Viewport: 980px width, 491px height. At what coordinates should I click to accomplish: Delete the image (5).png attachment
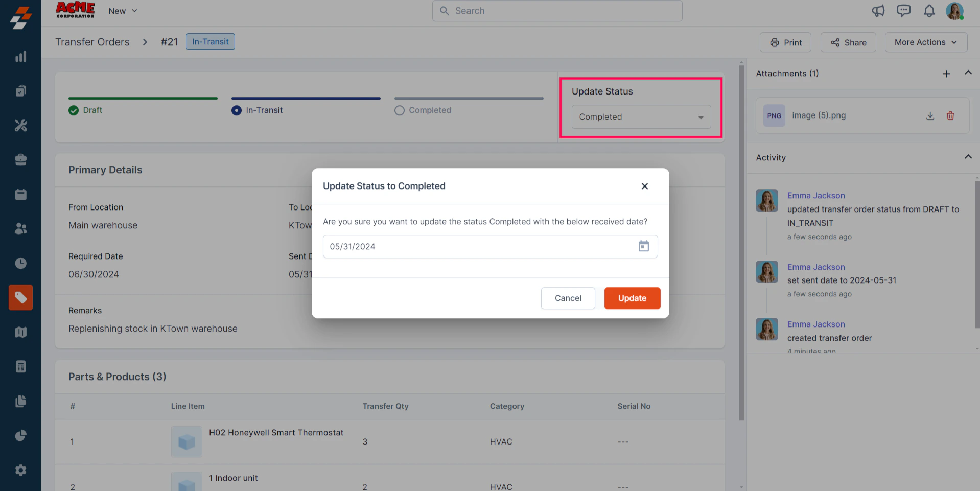(950, 116)
